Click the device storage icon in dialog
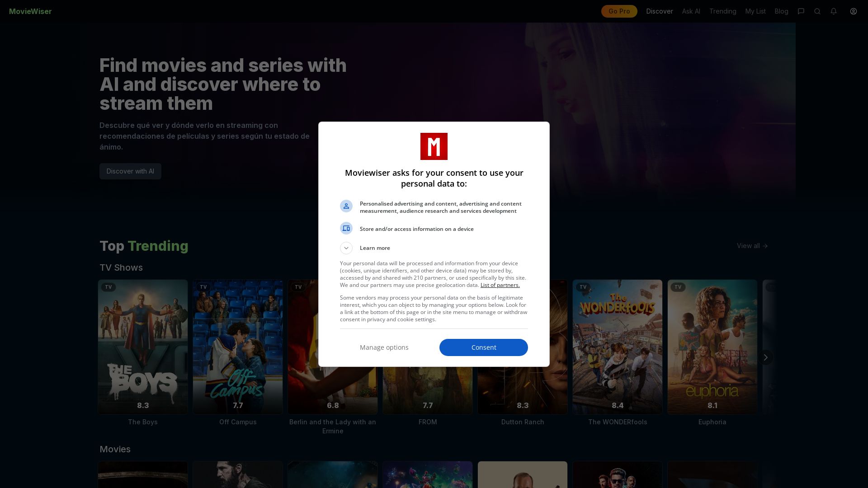Screen dimensions: 868x488 tap(346, 228)
